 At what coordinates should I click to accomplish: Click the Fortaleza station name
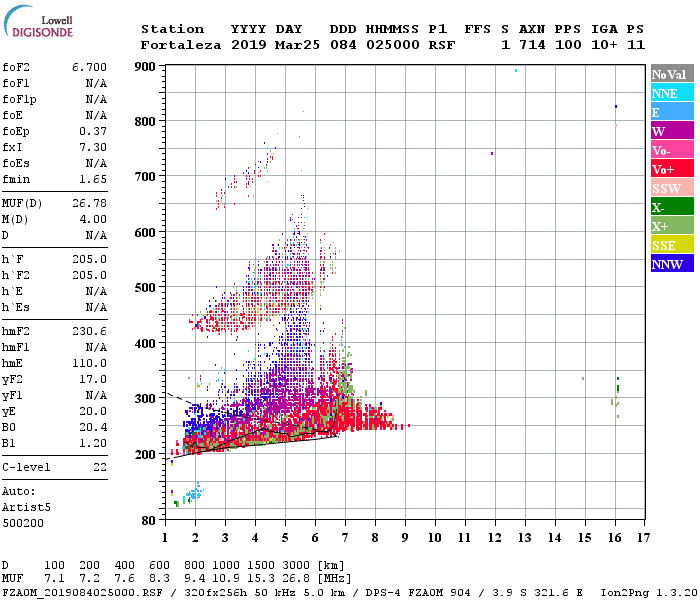tap(181, 45)
